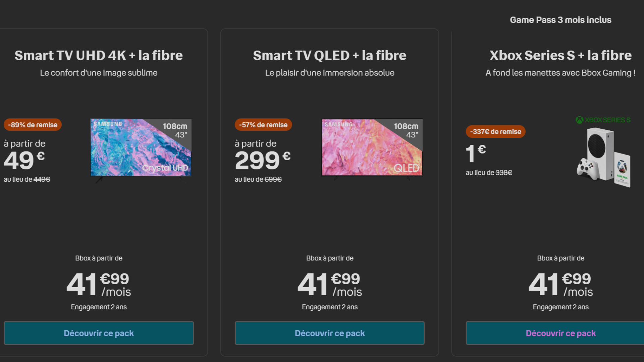Click the 1€ price on Xbox card
This screenshot has height=362, width=644.
coord(476,154)
